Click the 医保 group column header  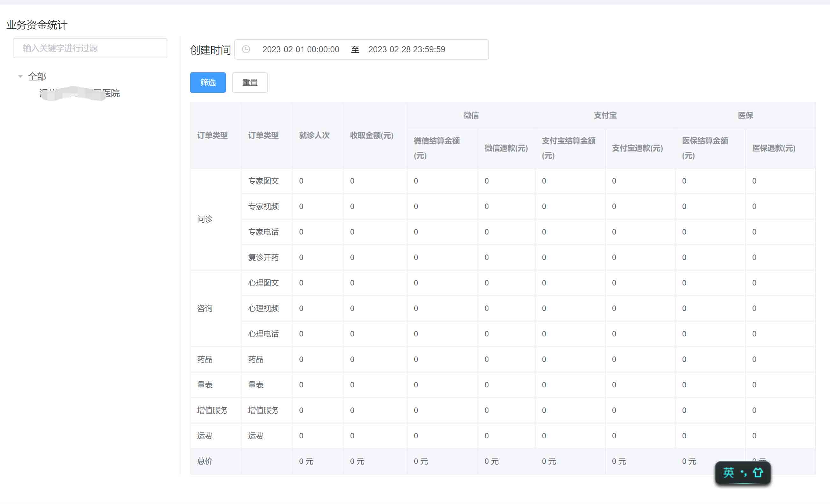[745, 116]
